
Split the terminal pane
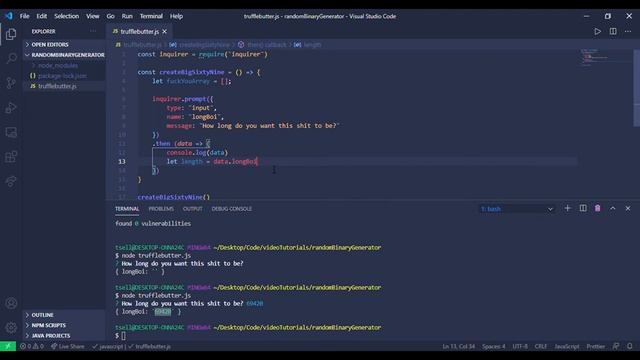(x=583, y=209)
